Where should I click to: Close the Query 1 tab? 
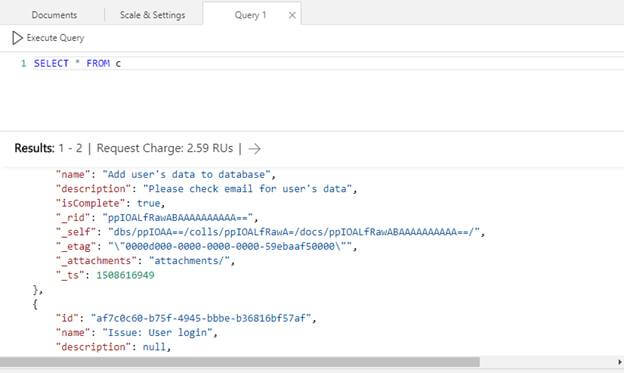[292, 15]
